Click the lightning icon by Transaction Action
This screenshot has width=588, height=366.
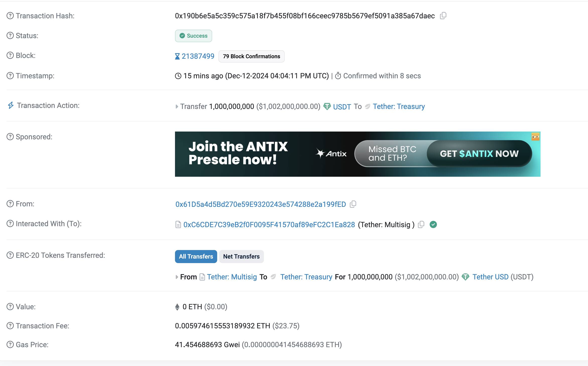[x=11, y=105]
